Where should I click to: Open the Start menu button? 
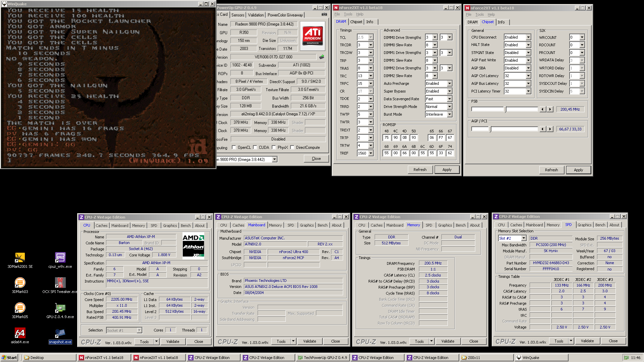[x=9, y=358]
